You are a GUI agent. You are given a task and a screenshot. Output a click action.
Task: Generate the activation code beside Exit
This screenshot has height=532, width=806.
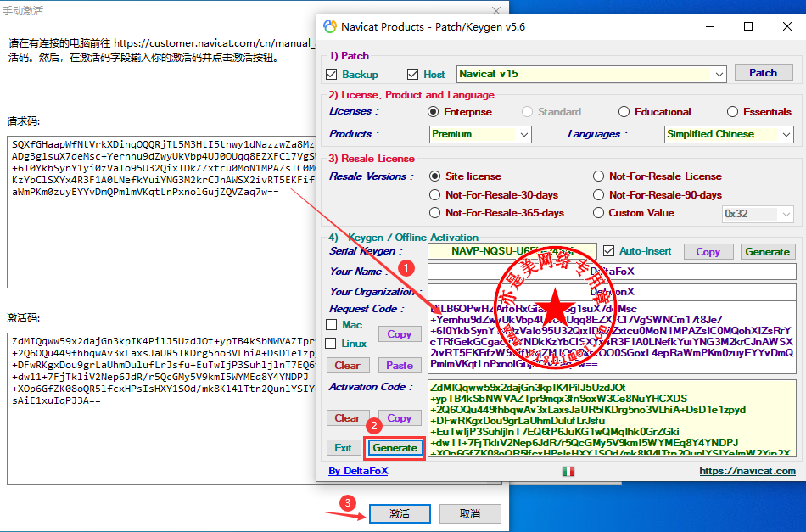pos(395,448)
